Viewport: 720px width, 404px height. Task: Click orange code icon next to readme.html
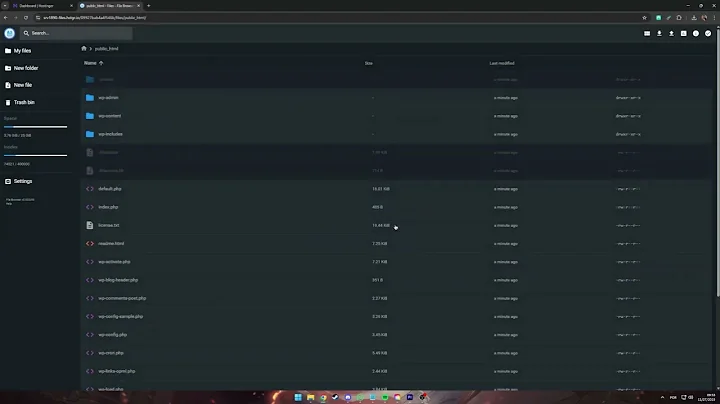(x=90, y=243)
